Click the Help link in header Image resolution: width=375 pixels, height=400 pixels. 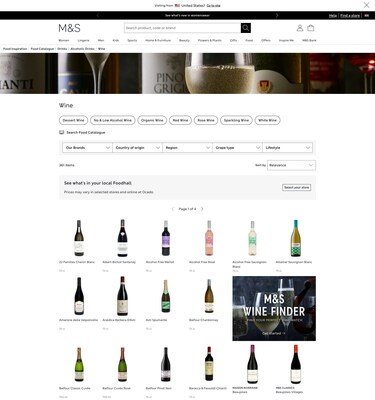(x=333, y=15)
